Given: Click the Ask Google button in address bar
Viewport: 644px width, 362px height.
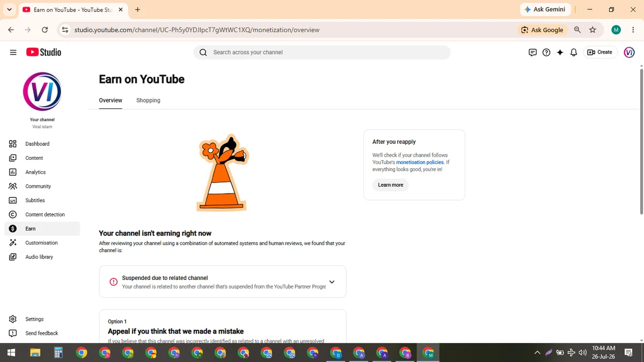Looking at the screenshot, I should pyautogui.click(x=542, y=30).
